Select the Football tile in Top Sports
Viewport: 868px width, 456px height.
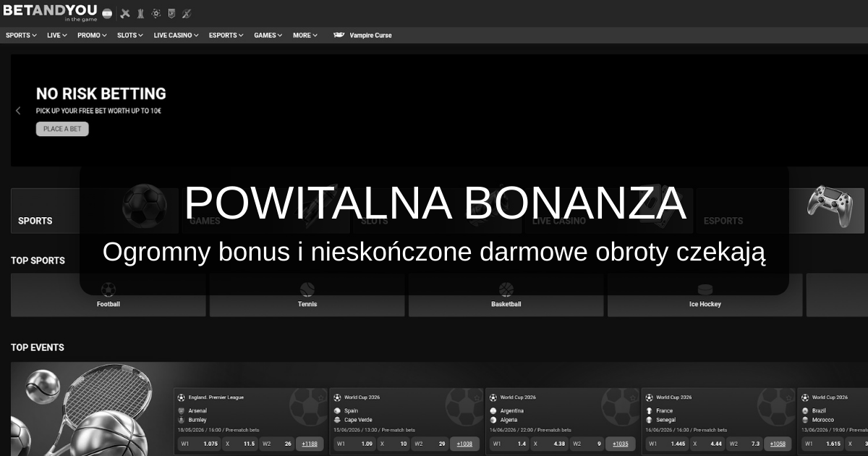(109, 295)
